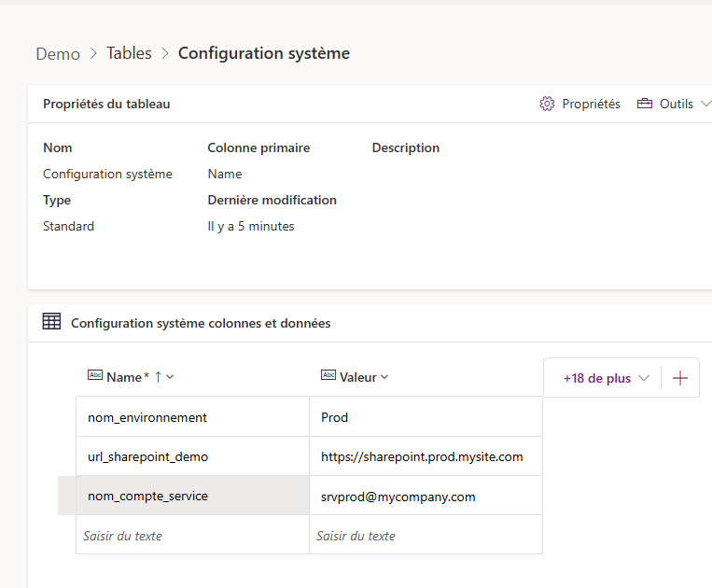Click the Name primary column value

pyautogui.click(x=225, y=174)
